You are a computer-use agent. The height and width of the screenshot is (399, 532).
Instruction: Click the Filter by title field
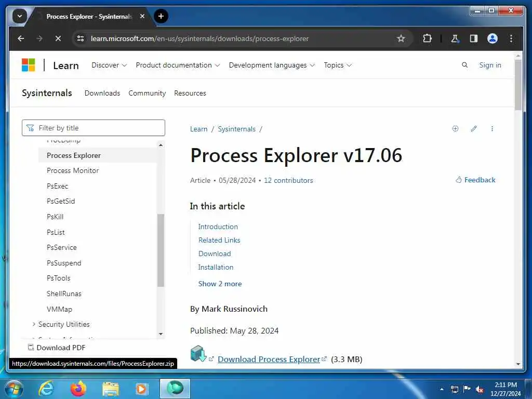[94, 128]
